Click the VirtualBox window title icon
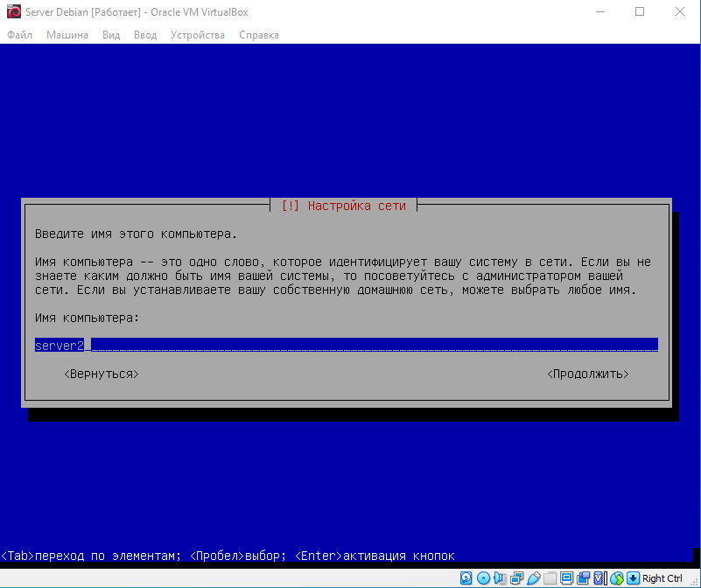701x588 pixels. click(12, 11)
